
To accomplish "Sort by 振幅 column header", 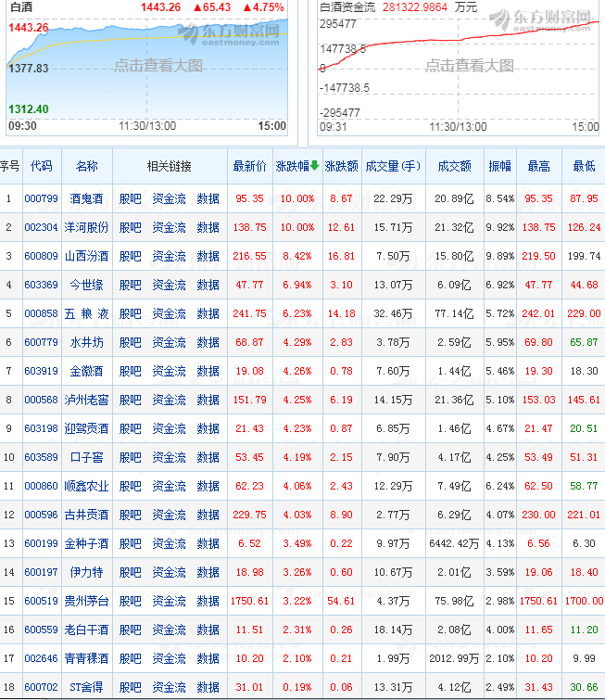I will [x=499, y=167].
